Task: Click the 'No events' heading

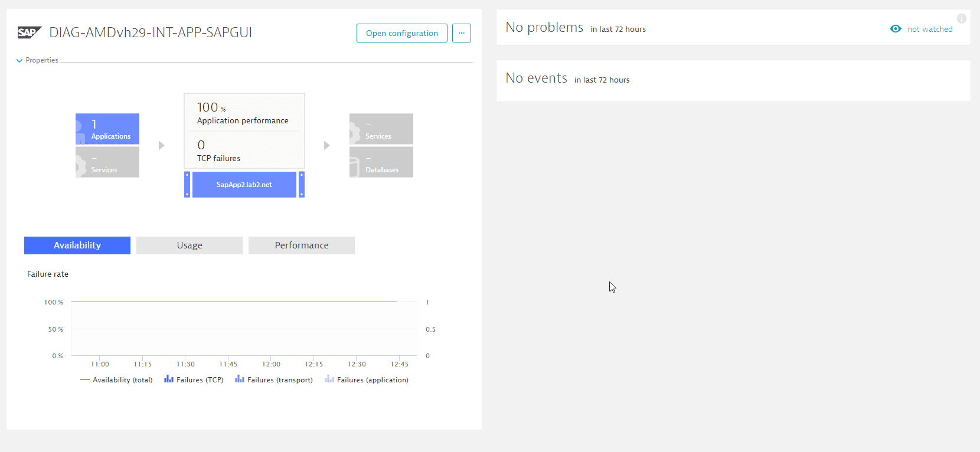Action: point(536,78)
